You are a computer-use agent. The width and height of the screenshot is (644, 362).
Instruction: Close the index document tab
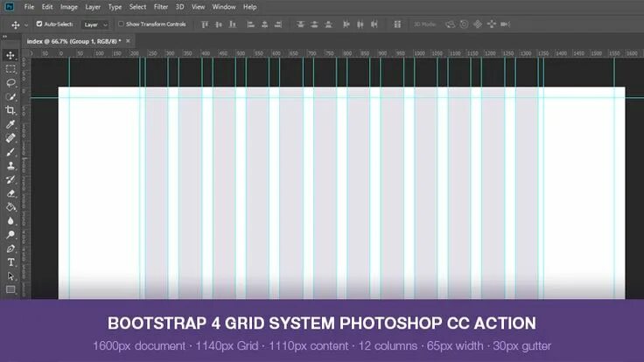point(128,41)
